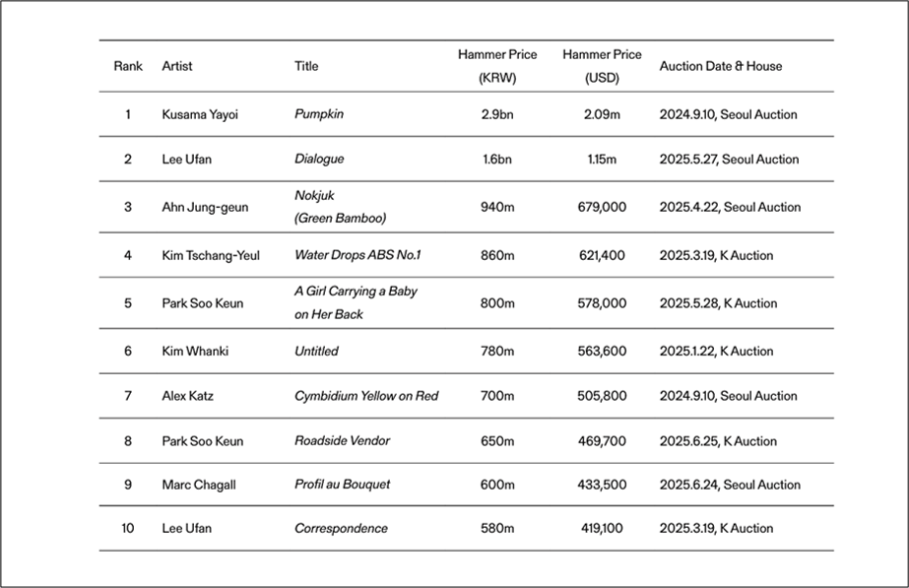Click the Artist column header
This screenshot has width=909, height=588.
point(177,67)
